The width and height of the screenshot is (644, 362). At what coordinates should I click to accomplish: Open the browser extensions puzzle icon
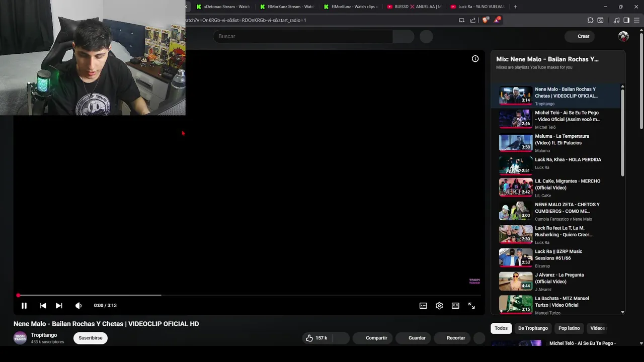pos(590,20)
